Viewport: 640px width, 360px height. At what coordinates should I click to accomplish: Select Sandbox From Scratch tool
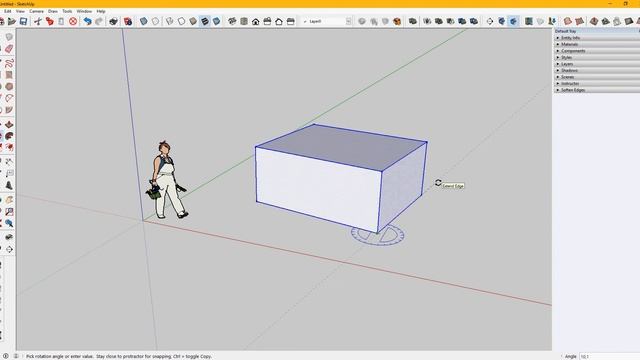[x=579, y=21]
